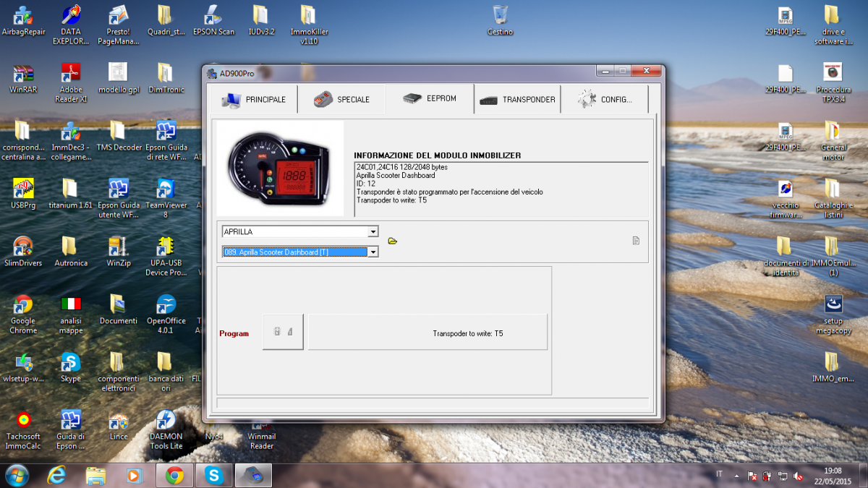
Task: Open the USBPrg desktop shortcut
Action: pyautogui.click(x=23, y=194)
